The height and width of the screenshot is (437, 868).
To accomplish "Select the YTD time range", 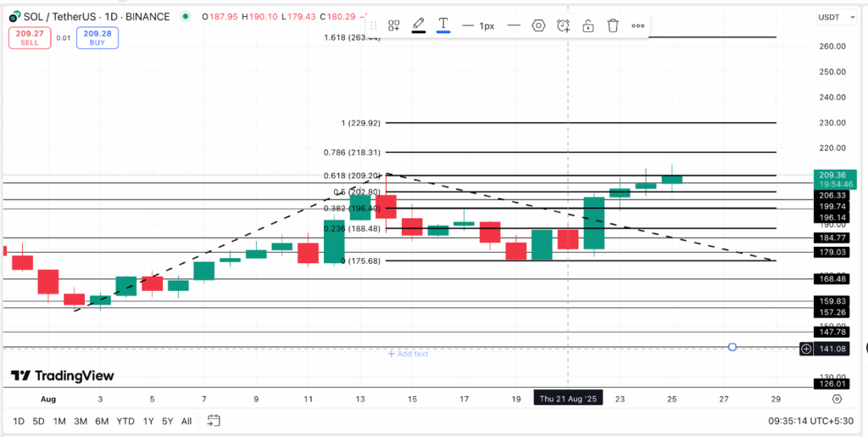I will pyautogui.click(x=125, y=422).
